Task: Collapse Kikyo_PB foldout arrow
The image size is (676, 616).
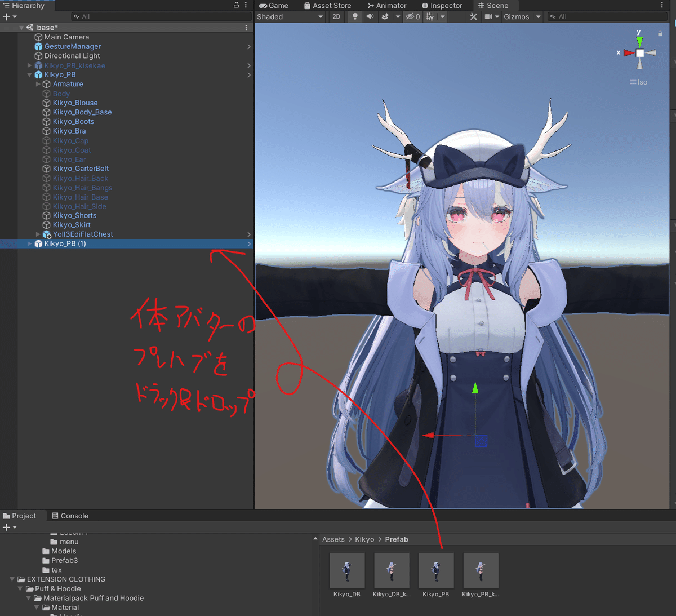Action: pyautogui.click(x=30, y=75)
